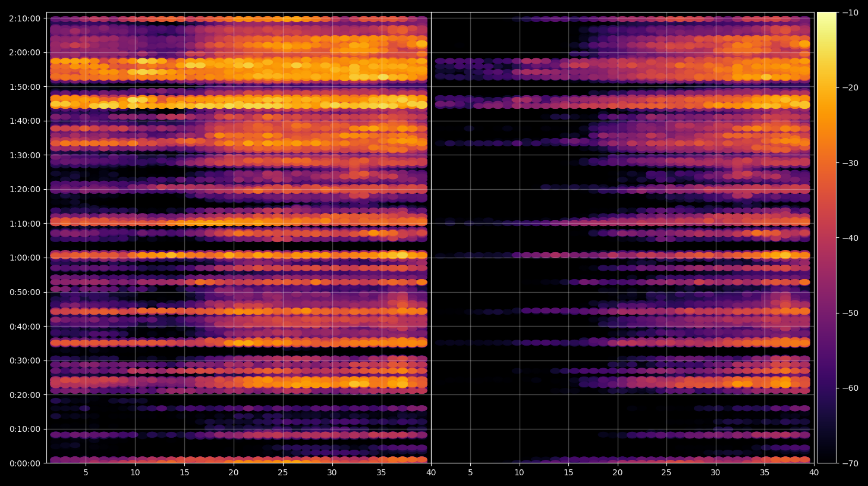This screenshot has height=486, width=868.
Task: Click x-axis tick 15 of the left plot
Action: coord(184,473)
